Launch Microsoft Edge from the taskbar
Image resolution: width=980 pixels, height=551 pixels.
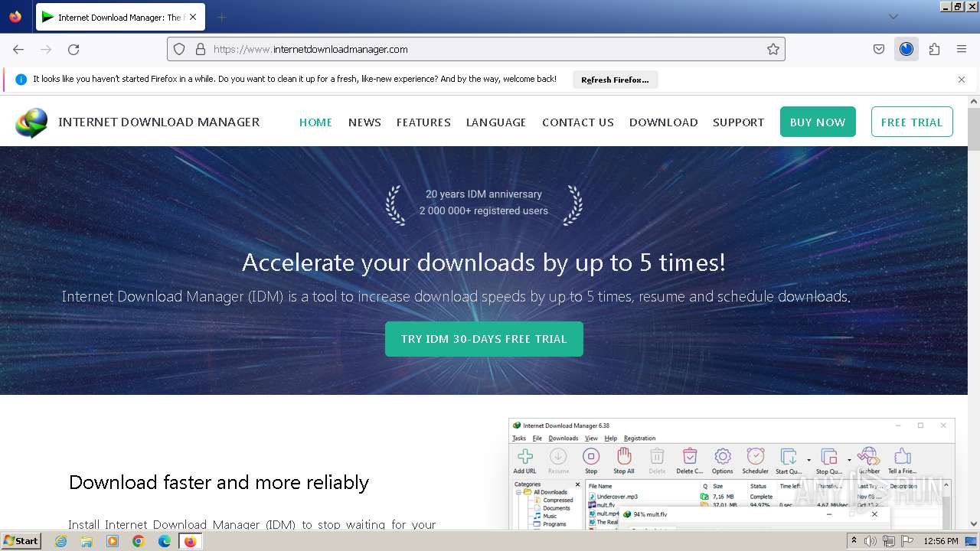click(165, 541)
